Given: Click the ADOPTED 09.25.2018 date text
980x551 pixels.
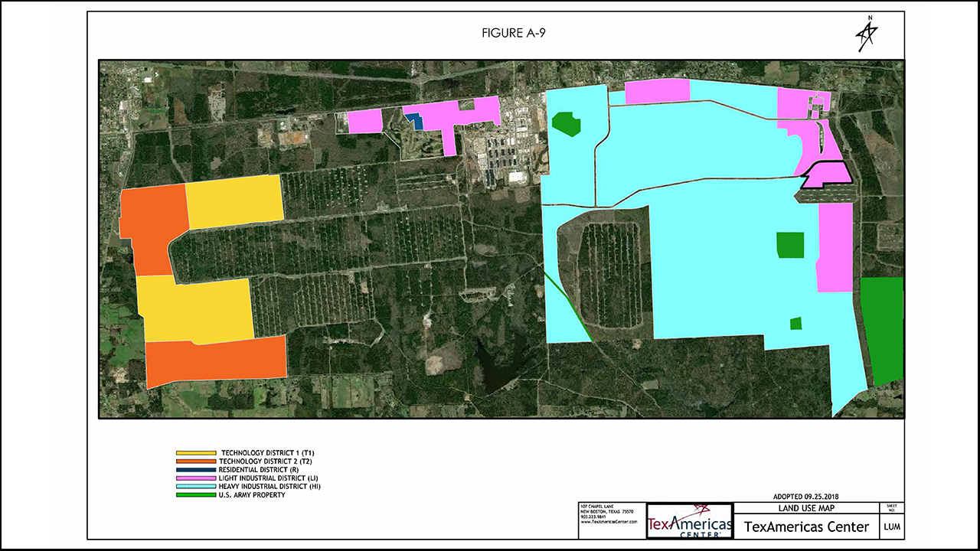Looking at the screenshot, I should [x=807, y=497].
